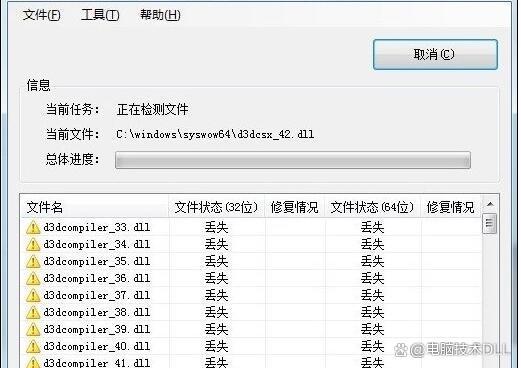Click warning icon for d3dcompiler_33.dll
Image resolution: width=521 pixels, height=368 pixels.
point(33,227)
